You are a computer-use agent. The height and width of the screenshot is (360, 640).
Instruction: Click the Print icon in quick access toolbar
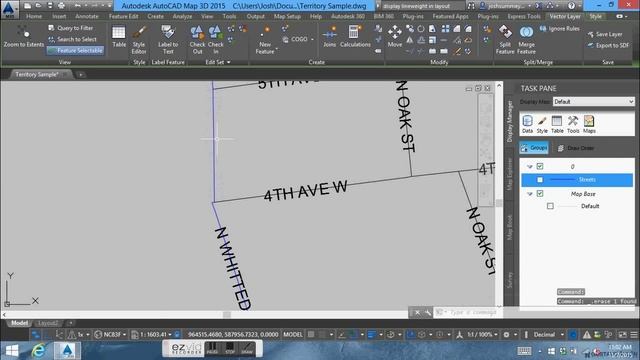[61, 6]
